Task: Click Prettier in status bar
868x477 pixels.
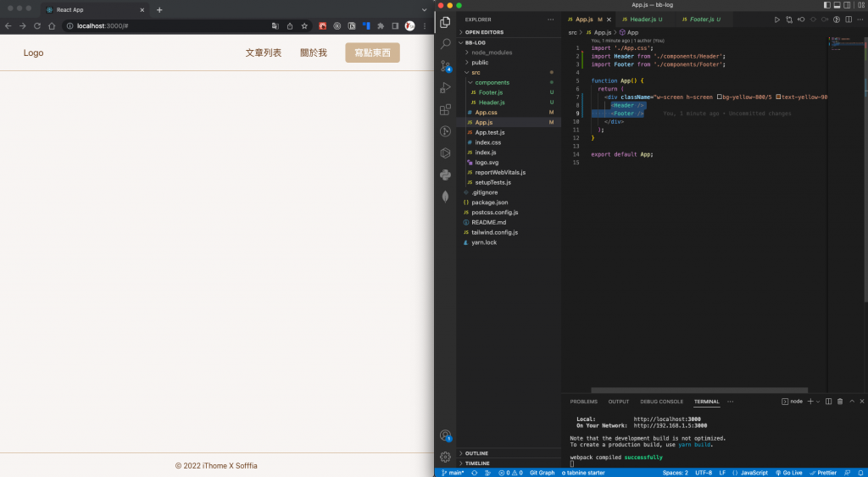Action: tap(824, 473)
